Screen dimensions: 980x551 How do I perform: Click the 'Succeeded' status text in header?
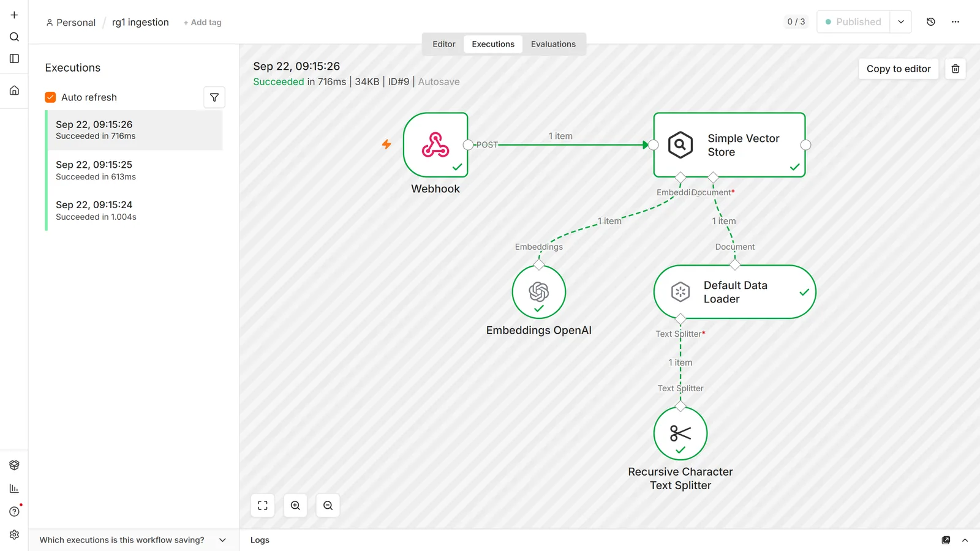tap(279, 81)
